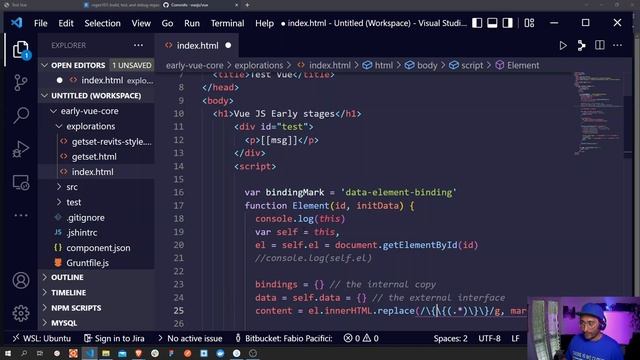The width and height of the screenshot is (640, 360).
Task: Open the .jshintrc file
Action: [97, 233]
